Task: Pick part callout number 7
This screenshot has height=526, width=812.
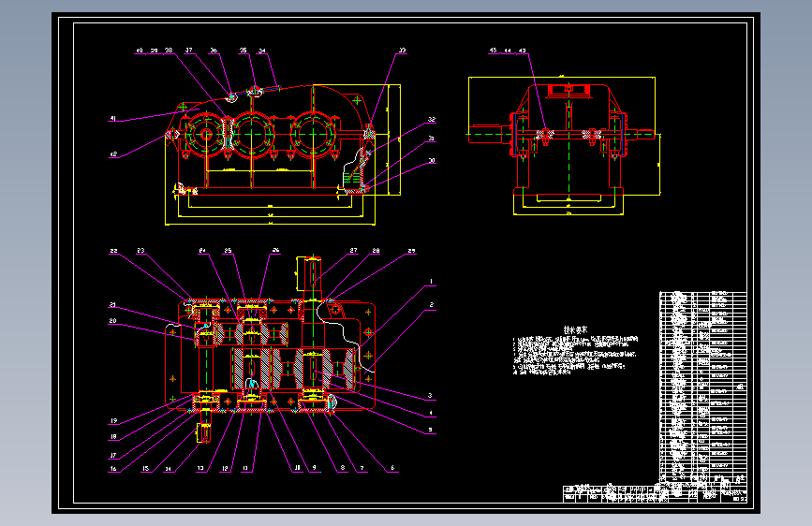Action: tap(362, 468)
